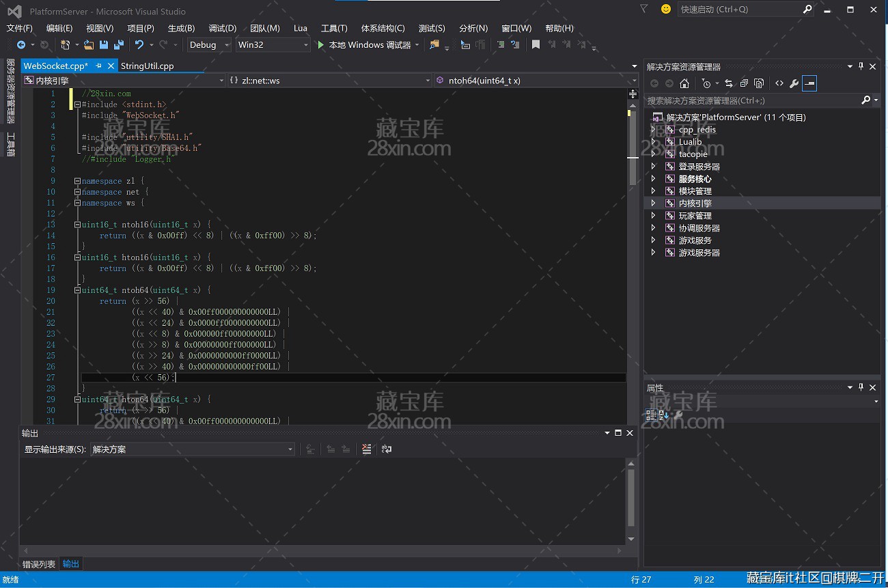The width and height of the screenshot is (888, 588).
Task: Clear all output with the red X icon
Action: point(367,449)
